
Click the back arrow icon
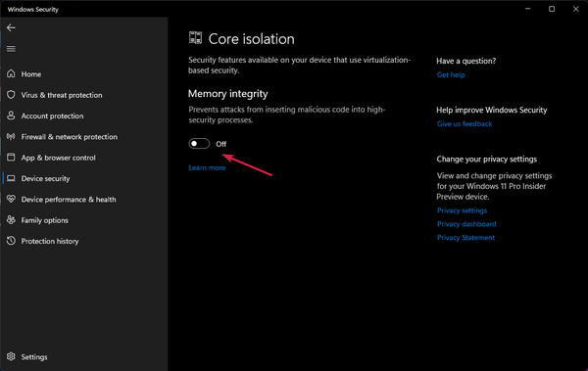tap(11, 27)
